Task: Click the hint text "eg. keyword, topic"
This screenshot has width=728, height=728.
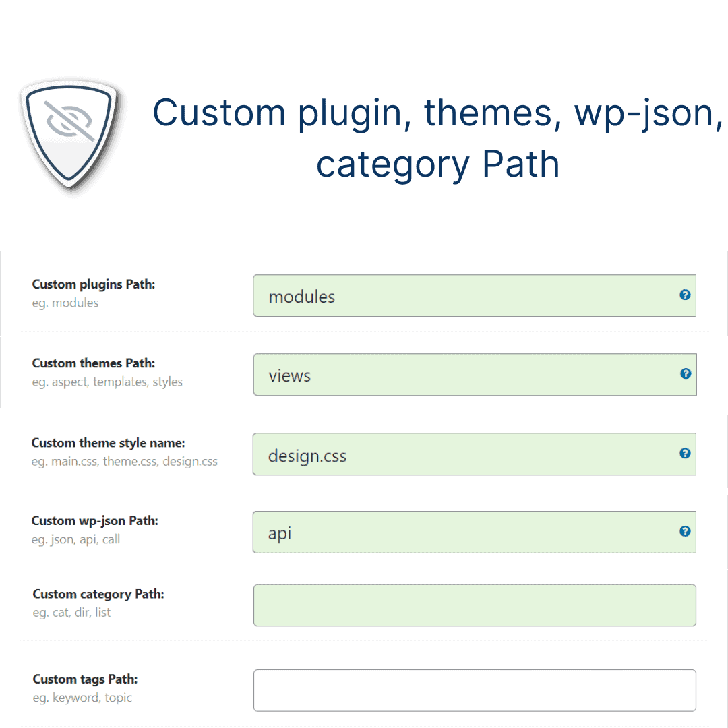Action: click(x=82, y=698)
